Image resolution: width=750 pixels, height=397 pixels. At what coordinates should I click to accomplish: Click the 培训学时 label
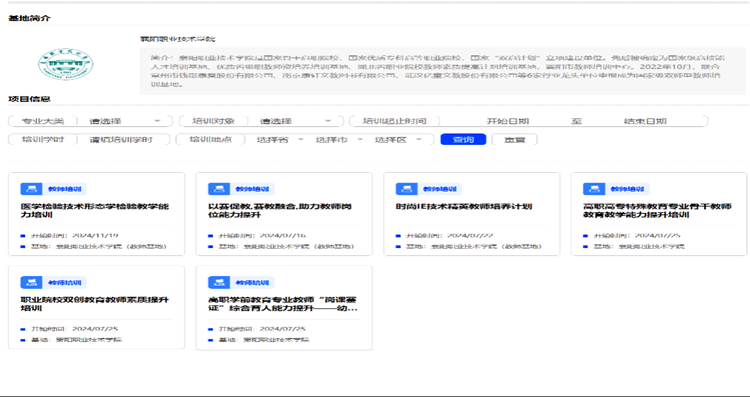[x=43, y=140]
